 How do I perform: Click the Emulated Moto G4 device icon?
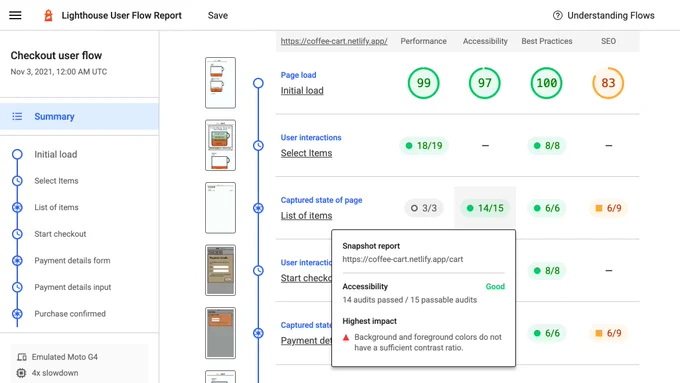tap(22, 357)
